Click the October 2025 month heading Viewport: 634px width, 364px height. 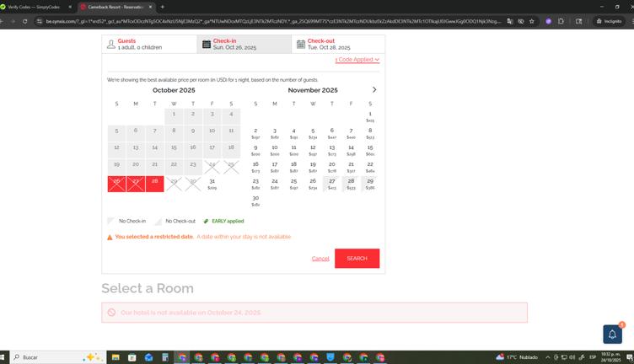174,90
